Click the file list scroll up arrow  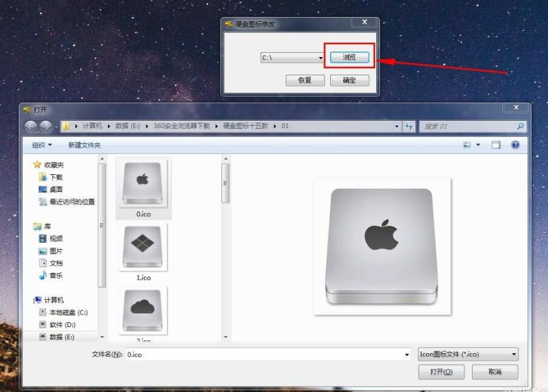pos(226,159)
